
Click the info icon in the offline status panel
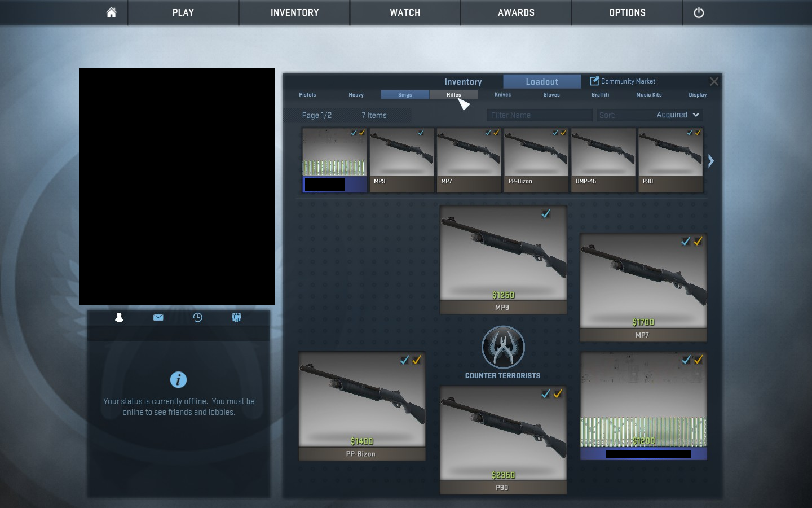coord(178,379)
